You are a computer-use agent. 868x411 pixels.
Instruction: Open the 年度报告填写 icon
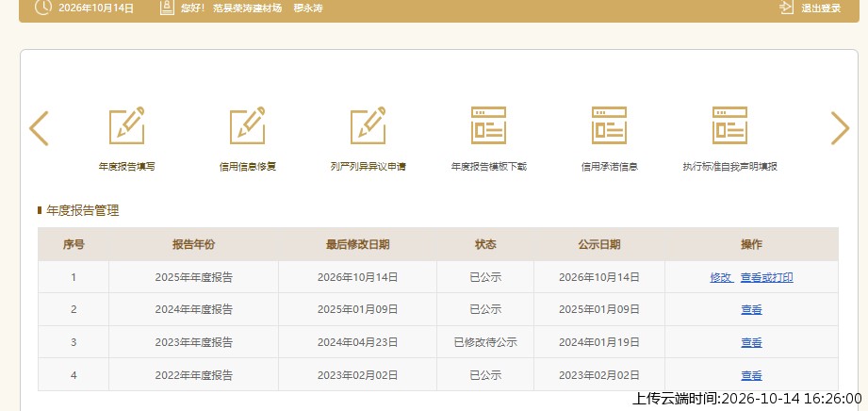point(127,125)
